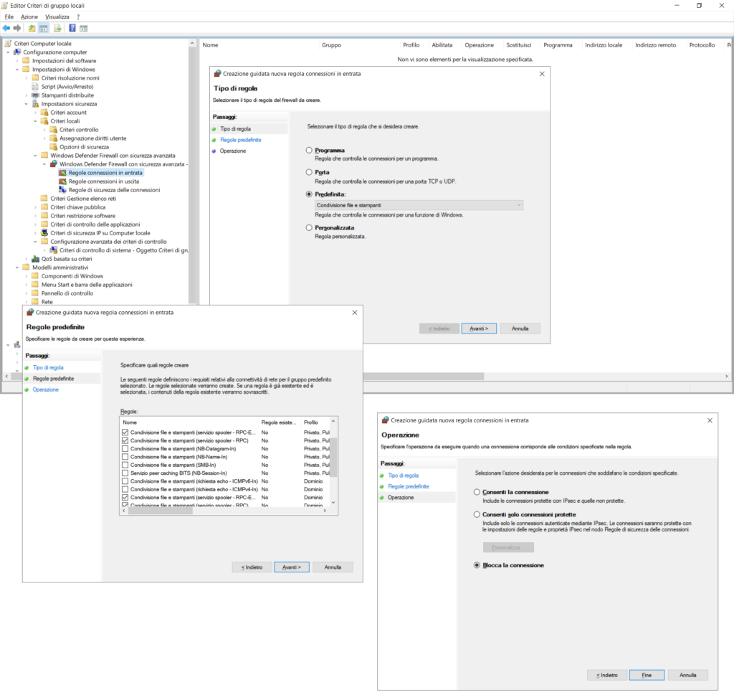The image size is (734, 700).
Task: Check the SMB-In rule checkbox
Action: pyautogui.click(x=125, y=465)
